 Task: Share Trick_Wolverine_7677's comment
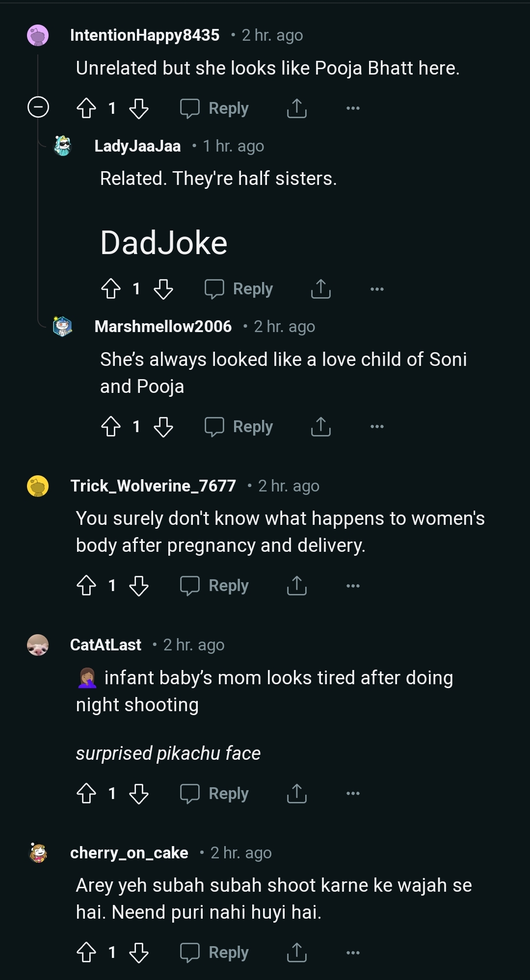(x=296, y=586)
